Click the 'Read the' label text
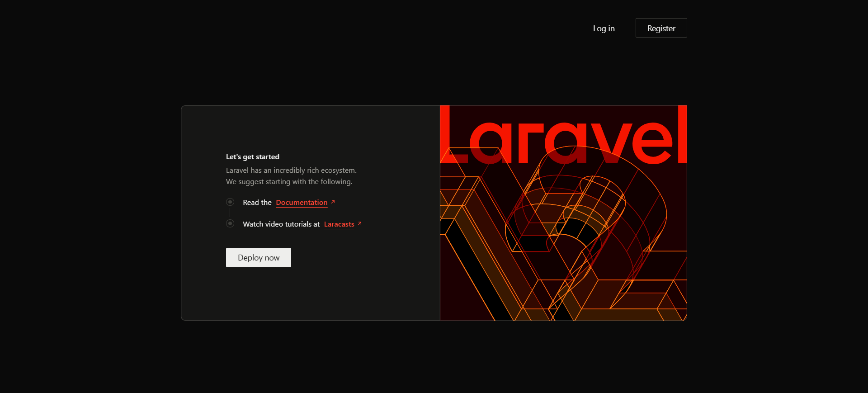The image size is (868, 393). pyautogui.click(x=257, y=203)
